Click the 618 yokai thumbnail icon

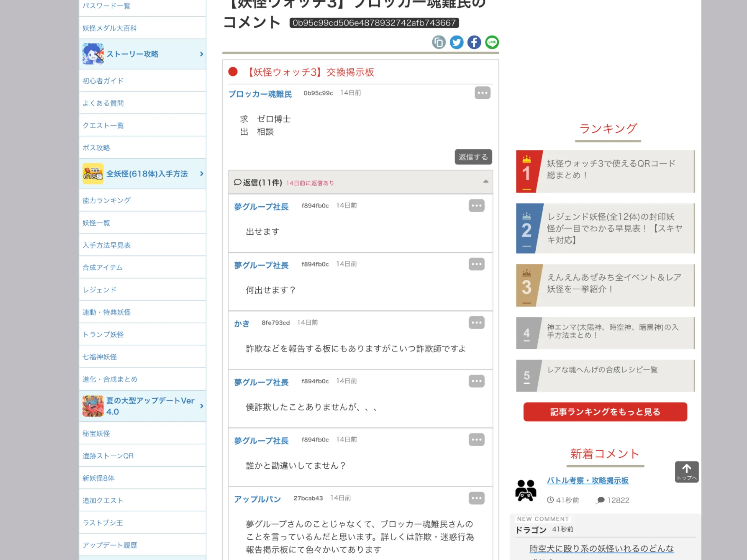coord(93,174)
